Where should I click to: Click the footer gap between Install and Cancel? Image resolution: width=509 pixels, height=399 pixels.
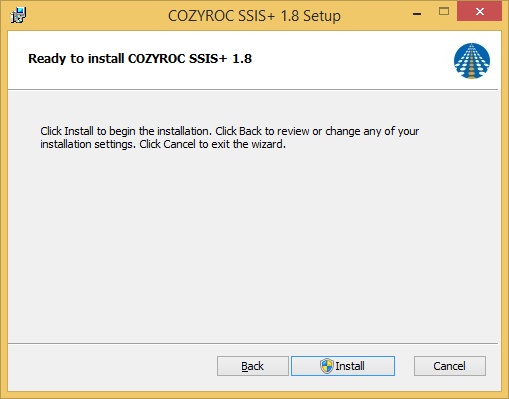point(404,366)
